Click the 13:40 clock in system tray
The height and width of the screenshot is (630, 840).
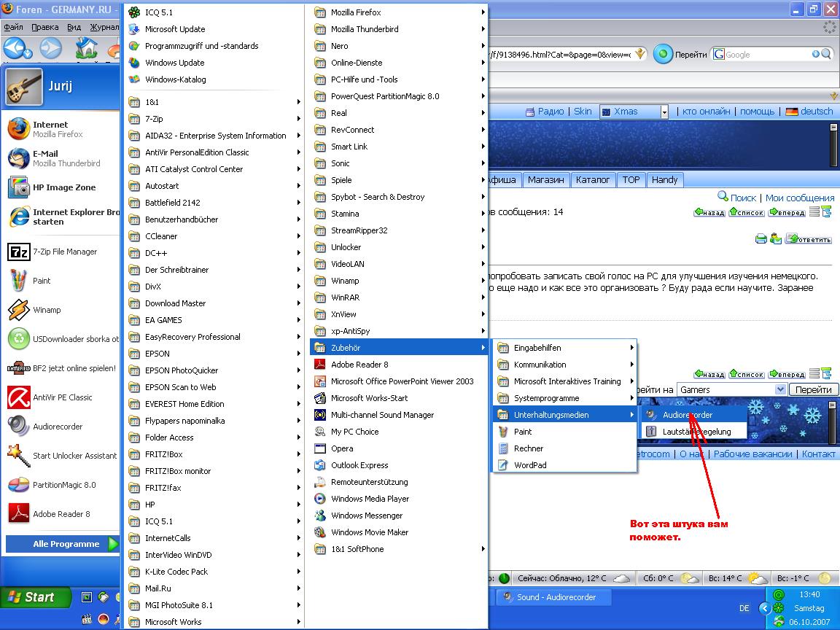tap(809, 594)
